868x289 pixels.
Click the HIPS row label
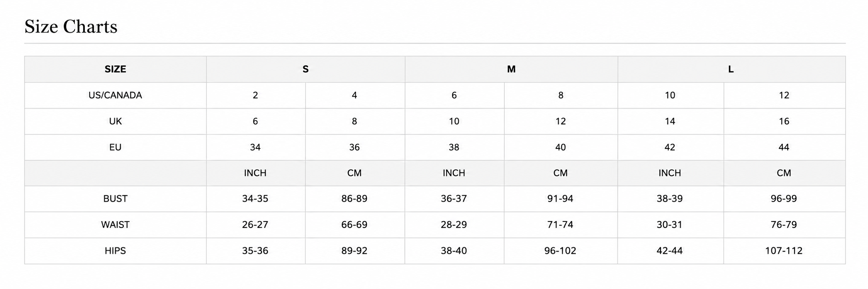[x=115, y=251]
